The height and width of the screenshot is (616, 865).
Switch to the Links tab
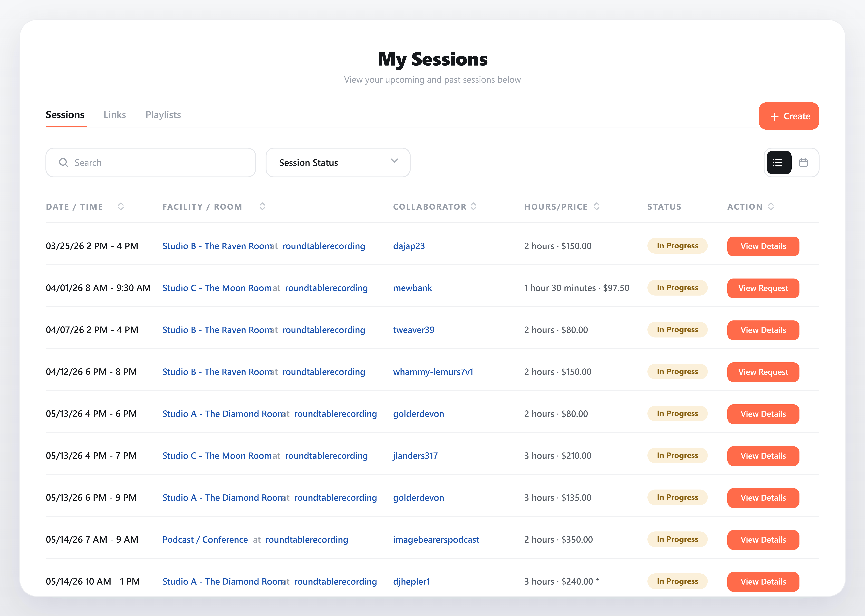coord(115,115)
